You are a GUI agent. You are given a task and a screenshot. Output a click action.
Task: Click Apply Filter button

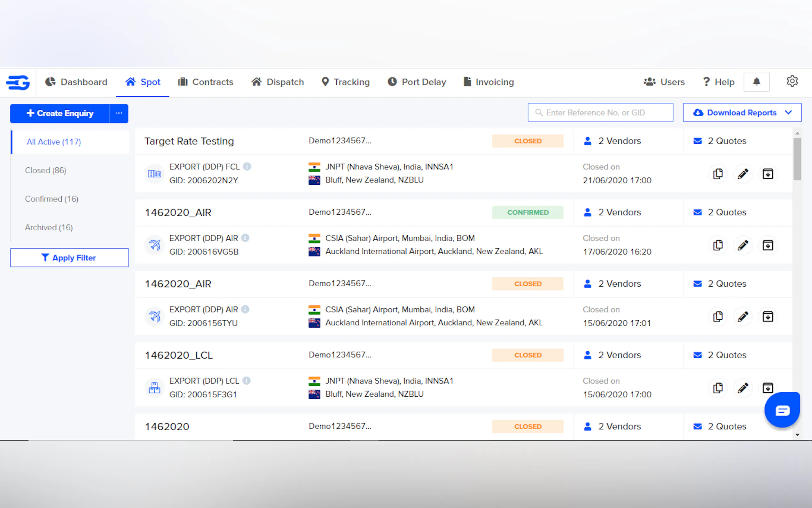(x=69, y=258)
